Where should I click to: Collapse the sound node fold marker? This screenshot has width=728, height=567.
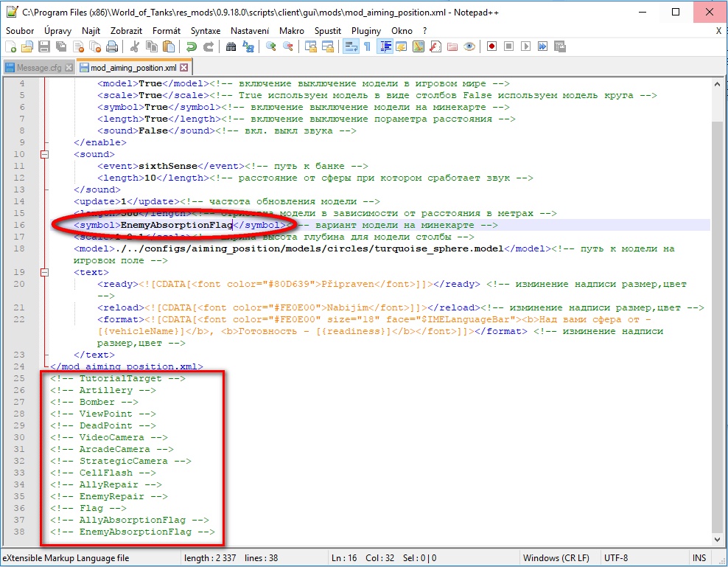[44, 154]
